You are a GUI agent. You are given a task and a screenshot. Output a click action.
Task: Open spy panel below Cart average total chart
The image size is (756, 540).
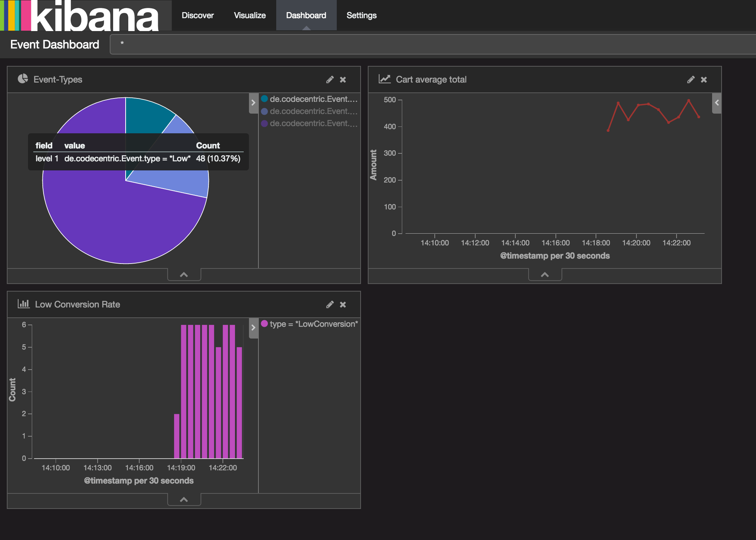545,275
